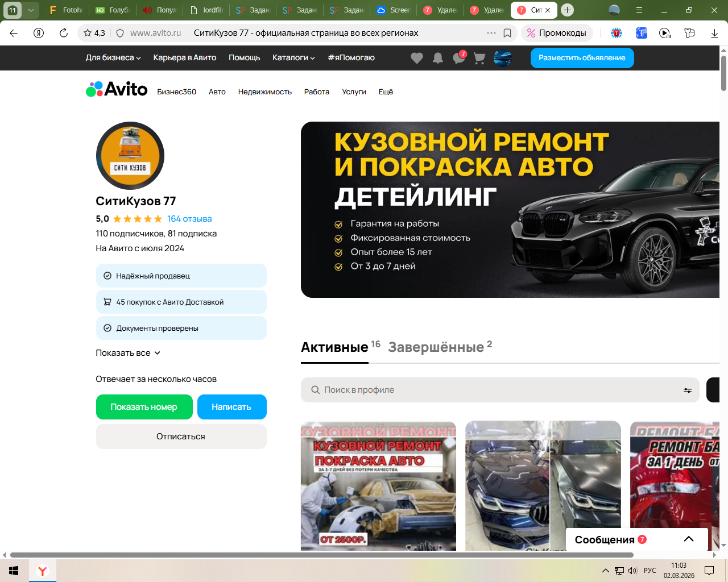Switch to the Fotohost browser tab

(x=67, y=10)
